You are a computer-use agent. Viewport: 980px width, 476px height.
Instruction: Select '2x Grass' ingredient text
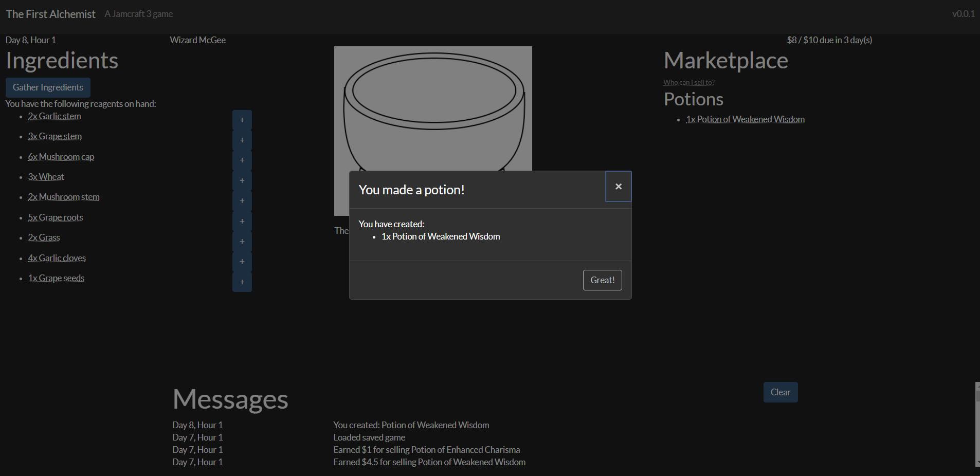[44, 237]
